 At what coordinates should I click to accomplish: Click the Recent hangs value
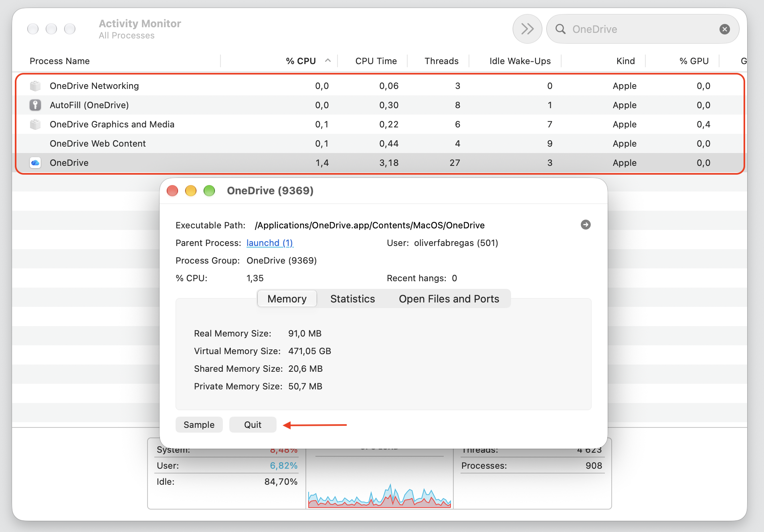[454, 278]
